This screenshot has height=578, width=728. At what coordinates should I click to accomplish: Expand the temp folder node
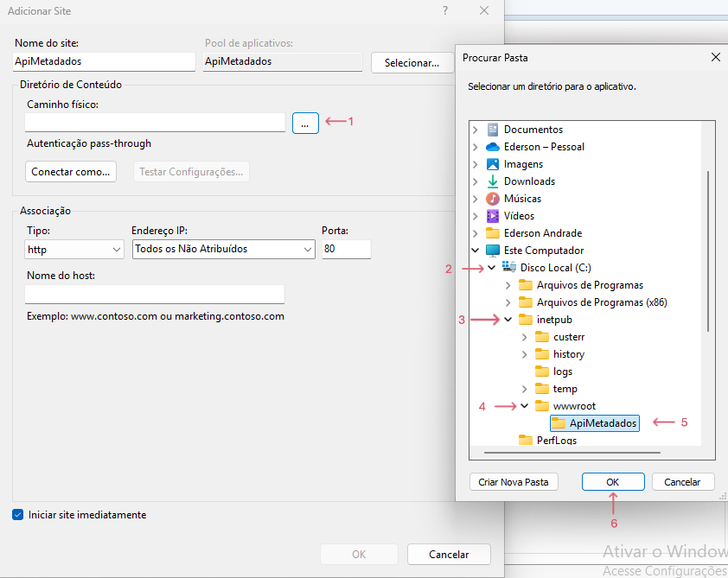coord(525,389)
